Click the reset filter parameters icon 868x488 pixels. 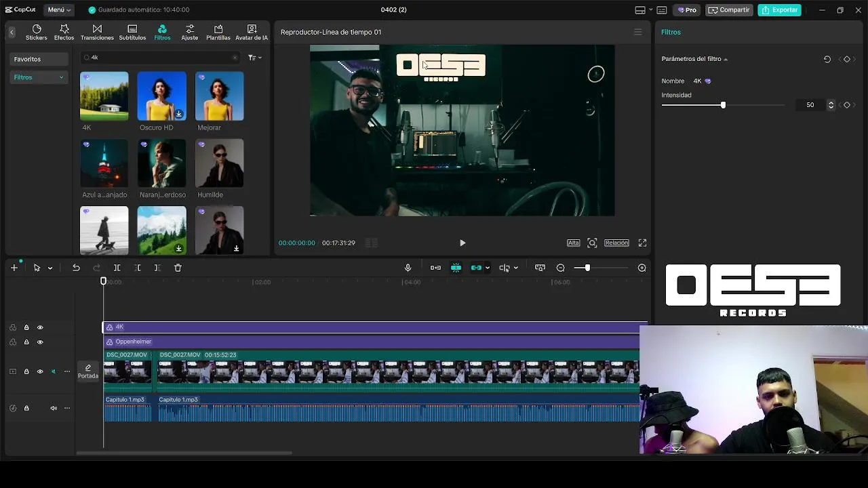click(827, 59)
